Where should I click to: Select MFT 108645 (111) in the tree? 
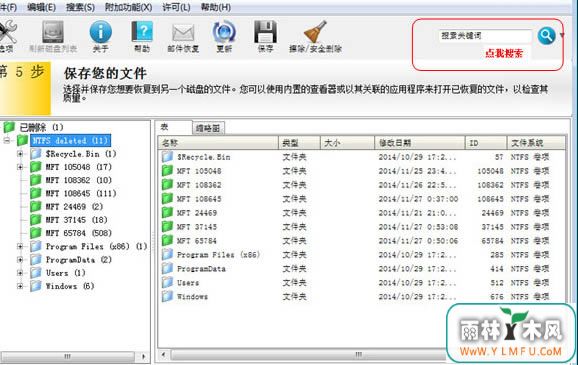(x=81, y=193)
